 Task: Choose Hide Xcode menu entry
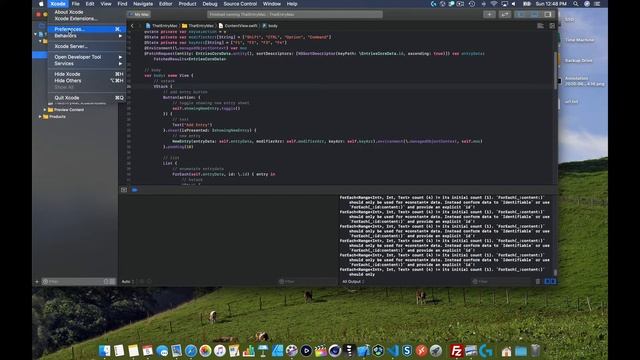click(x=86, y=74)
